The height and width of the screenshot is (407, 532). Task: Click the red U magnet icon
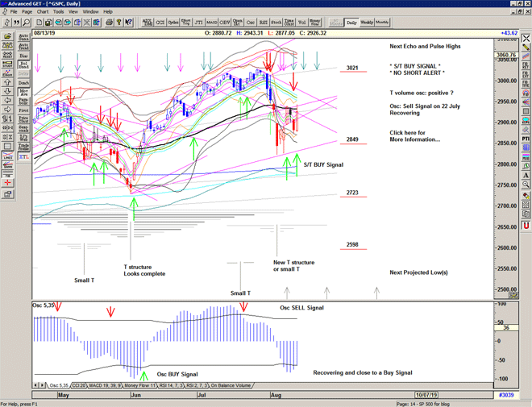(526, 225)
